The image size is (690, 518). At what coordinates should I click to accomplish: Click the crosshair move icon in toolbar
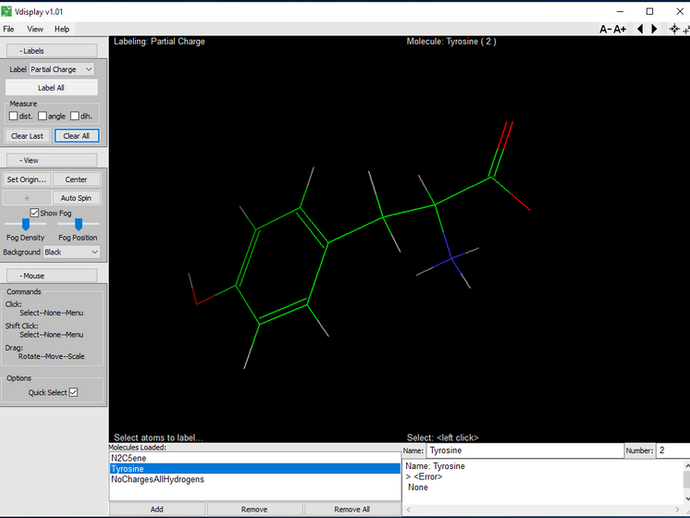(x=674, y=29)
